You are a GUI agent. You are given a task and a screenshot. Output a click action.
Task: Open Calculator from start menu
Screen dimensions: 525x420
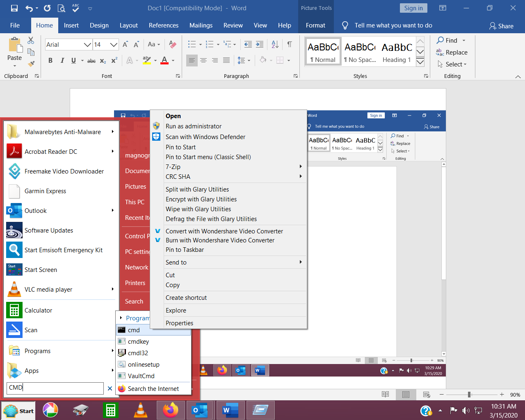pyautogui.click(x=60, y=310)
